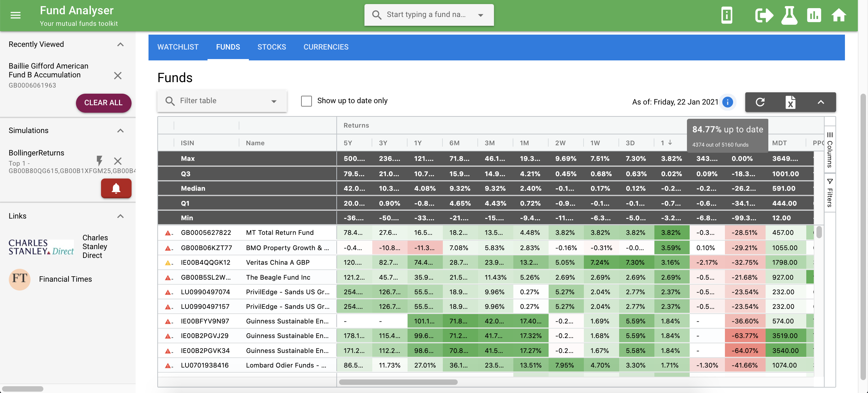Click warning icon for The Beagle Fund
868x393 pixels.
point(168,277)
